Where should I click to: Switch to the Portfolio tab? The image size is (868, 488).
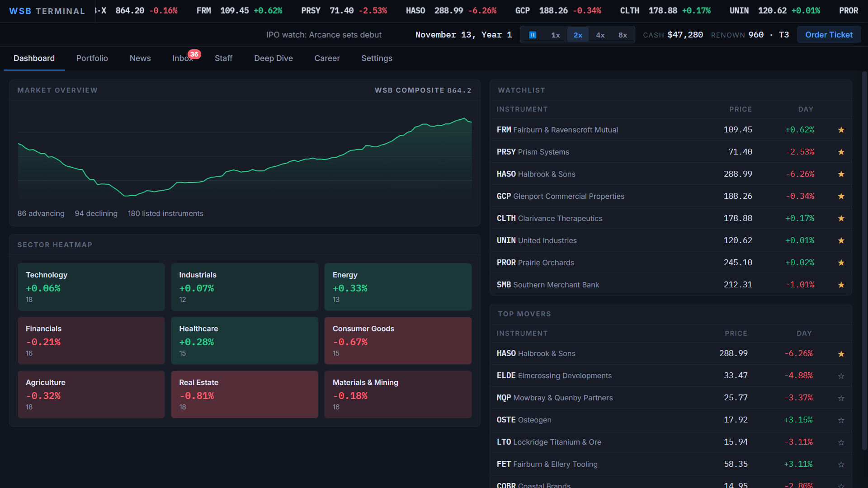pos(92,58)
